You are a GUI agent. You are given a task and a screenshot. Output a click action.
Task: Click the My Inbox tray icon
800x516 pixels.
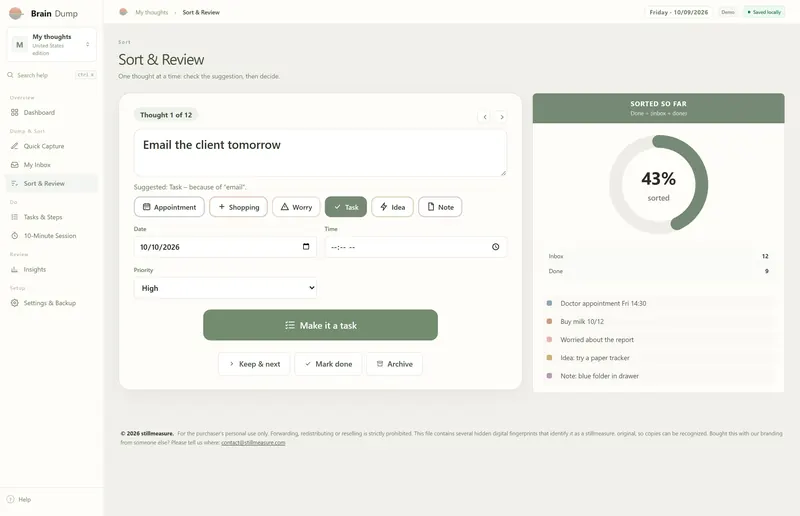tap(14, 165)
